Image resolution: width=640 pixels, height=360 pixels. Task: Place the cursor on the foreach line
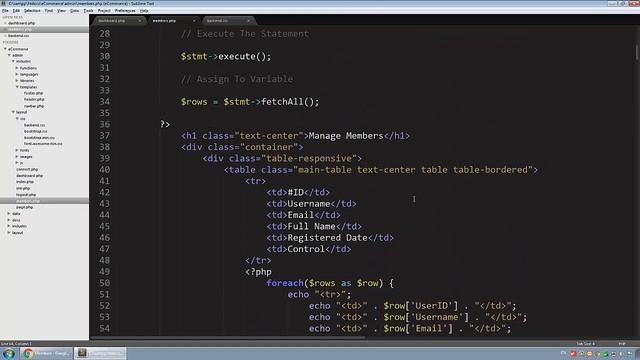point(330,283)
